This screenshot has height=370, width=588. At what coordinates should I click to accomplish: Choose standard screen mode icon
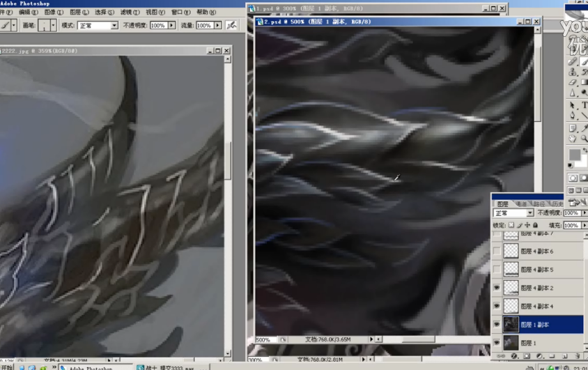click(x=571, y=190)
